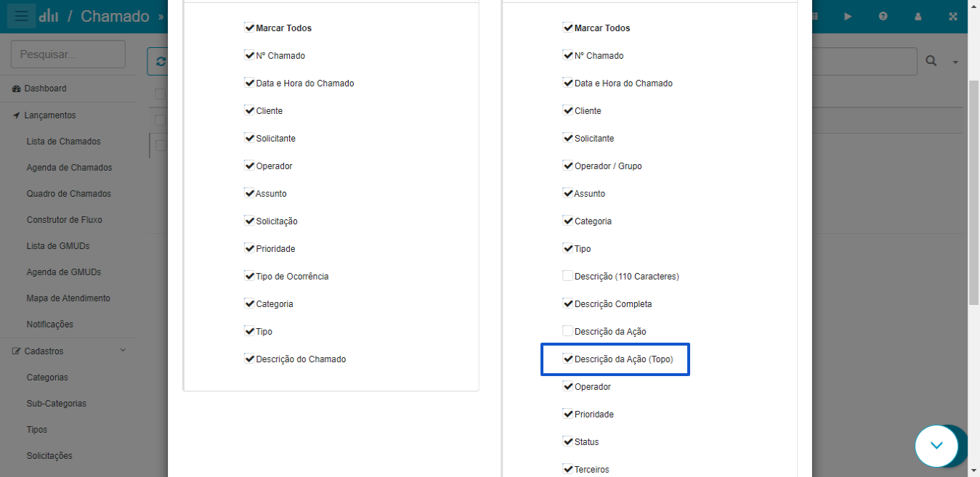980x477 pixels.
Task: Click the refresh icon button
Action: [x=158, y=62]
